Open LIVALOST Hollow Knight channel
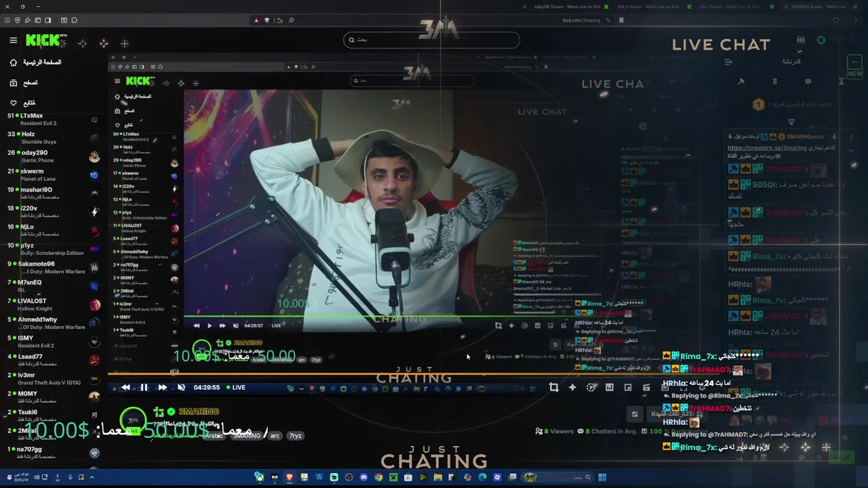Screen dimensions: 868x488 [53, 304]
